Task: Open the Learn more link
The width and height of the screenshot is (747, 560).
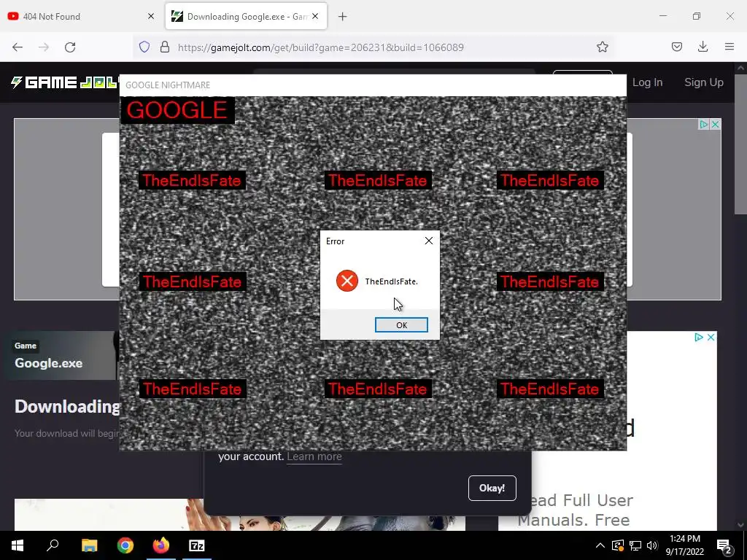Action: click(x=314, y=456)
